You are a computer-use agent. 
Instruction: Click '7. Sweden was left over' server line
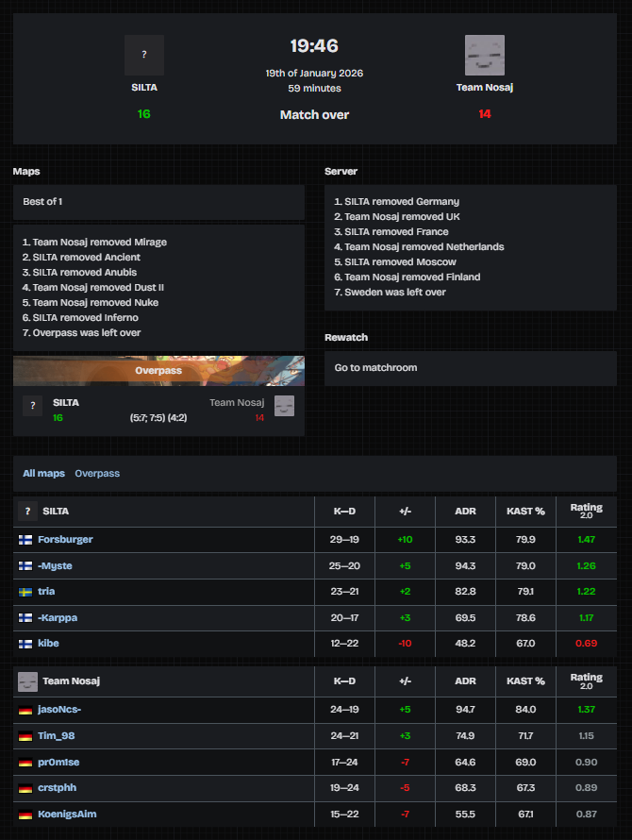click(390, 292)
